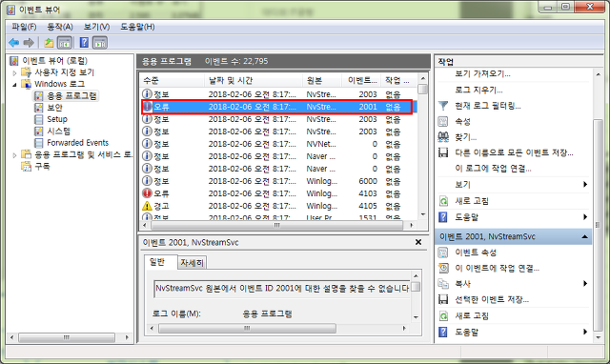Expand 복사 submenu arrow

585,284
